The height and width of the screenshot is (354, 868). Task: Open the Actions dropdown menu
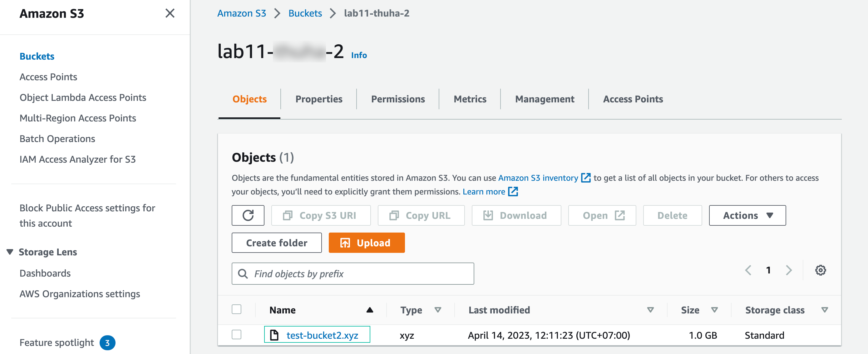[747, 215]
